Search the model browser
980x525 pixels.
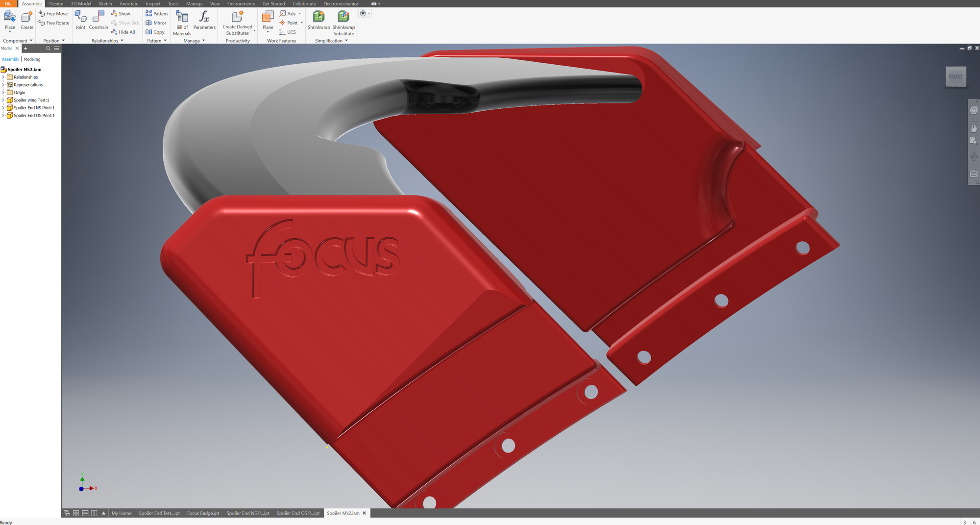point(48,49)
